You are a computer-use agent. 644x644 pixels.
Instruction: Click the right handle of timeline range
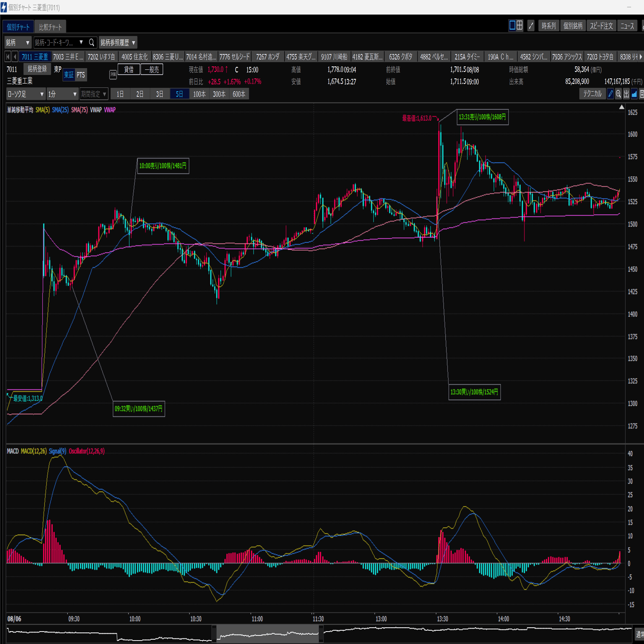[x=321, y=633]
